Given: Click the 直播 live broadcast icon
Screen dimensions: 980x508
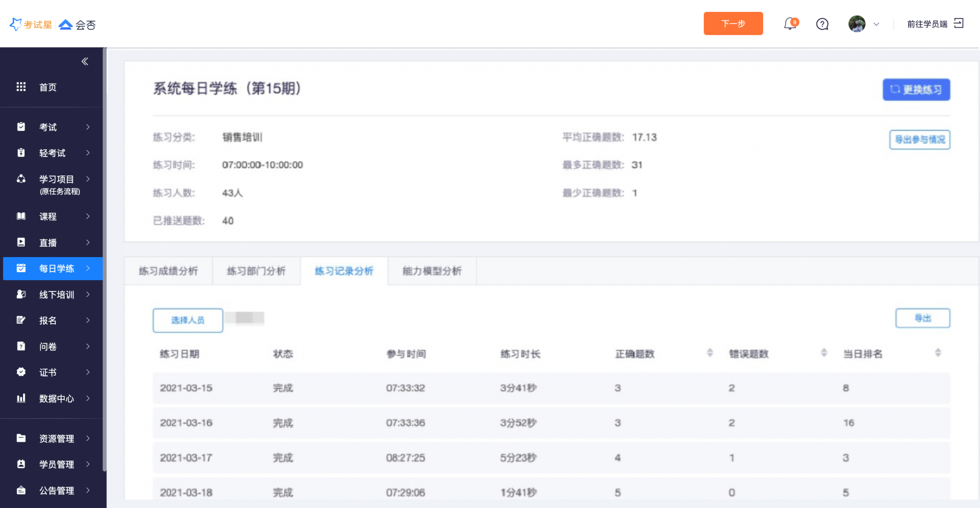Looking at the screenshot, I should tap(21, 242).
